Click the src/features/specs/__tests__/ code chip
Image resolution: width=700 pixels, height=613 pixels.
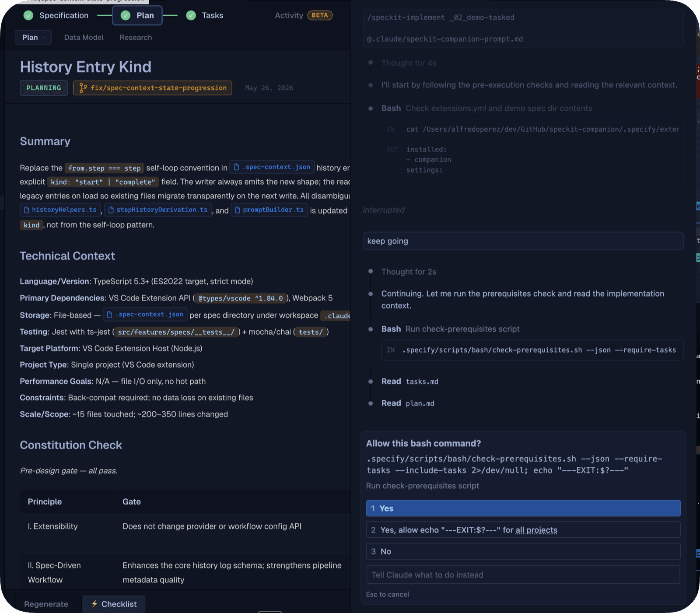(176, 332)
